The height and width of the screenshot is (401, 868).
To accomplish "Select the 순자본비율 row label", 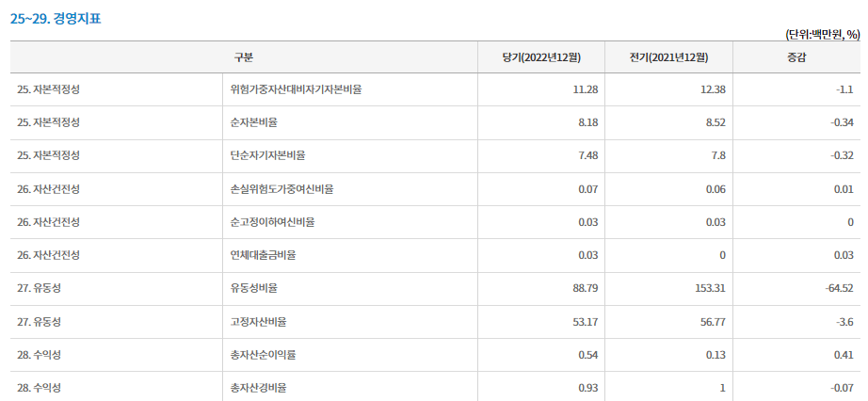I will (x=253, y=123).
